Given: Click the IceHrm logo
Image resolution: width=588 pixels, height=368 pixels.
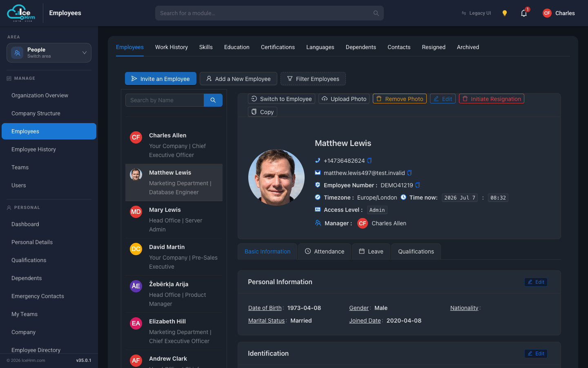Looking at the screenshot, I should coord(21,13).
